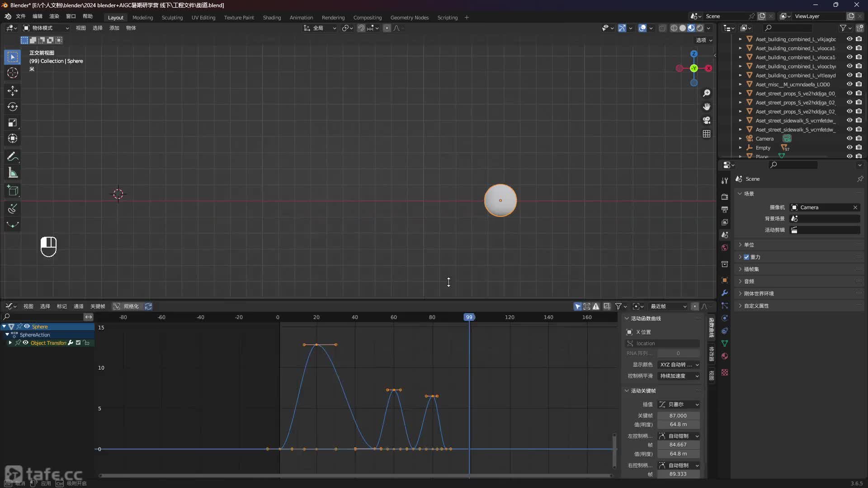
Task: Select the Measure tool
Action: coord(13,173)
